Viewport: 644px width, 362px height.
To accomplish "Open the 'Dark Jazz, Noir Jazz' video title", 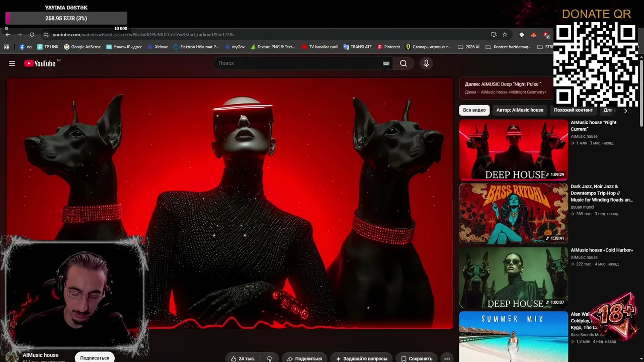I will 602,193.
